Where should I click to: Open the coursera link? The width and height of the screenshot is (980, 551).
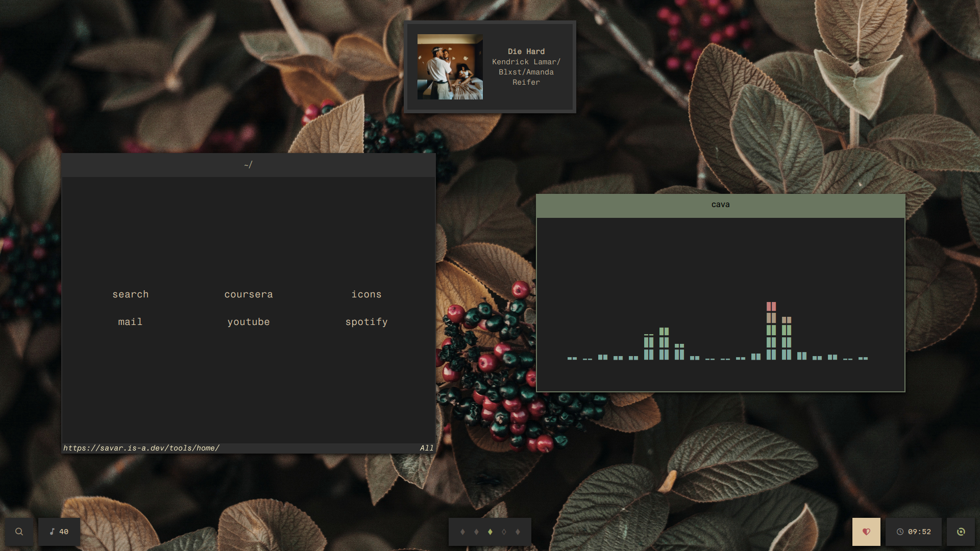(249, 294)
